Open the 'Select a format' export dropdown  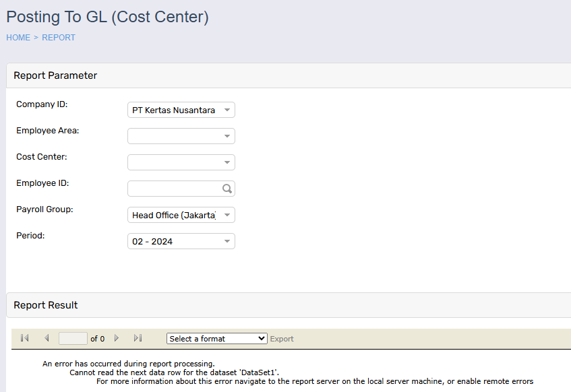click(216, 339)
